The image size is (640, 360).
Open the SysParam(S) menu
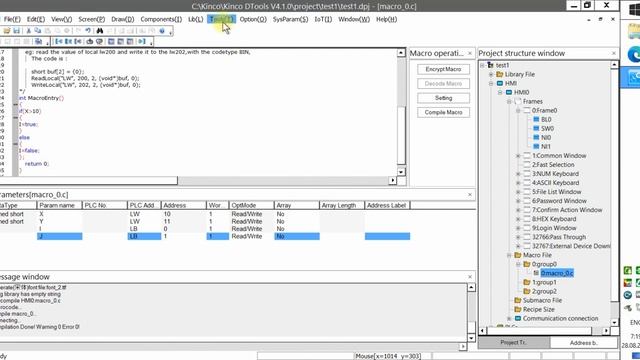click(290, 19)
